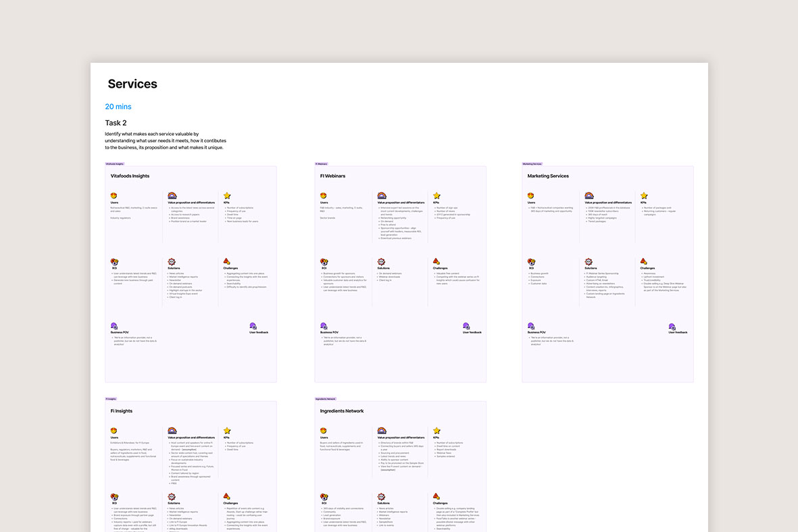Click the rainbow Value proposition icon in FI Webinars
Viewport: 798px width, 532px height.
[x=382, y=196]
